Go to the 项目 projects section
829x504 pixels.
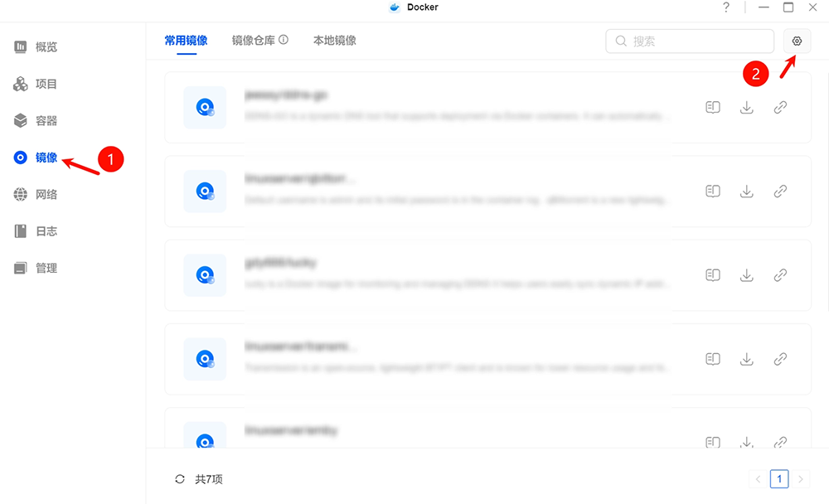36,84
